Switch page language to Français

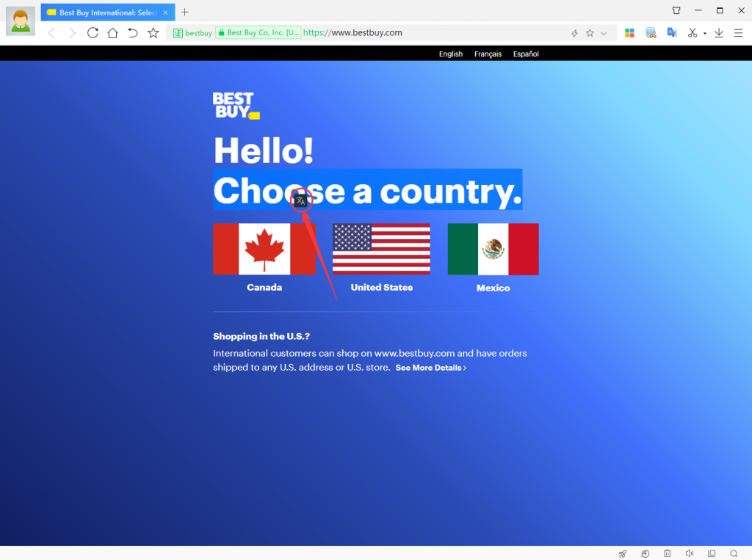(488, 54)
